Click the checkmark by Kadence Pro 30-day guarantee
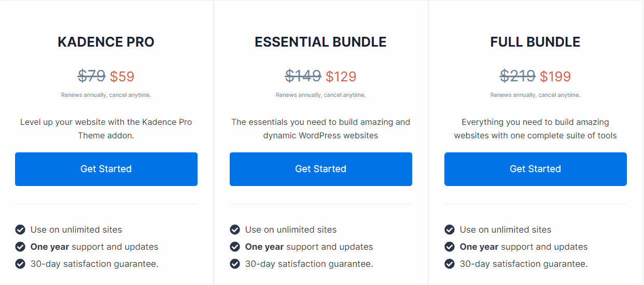The image size is (644, 285). [20, 264]
